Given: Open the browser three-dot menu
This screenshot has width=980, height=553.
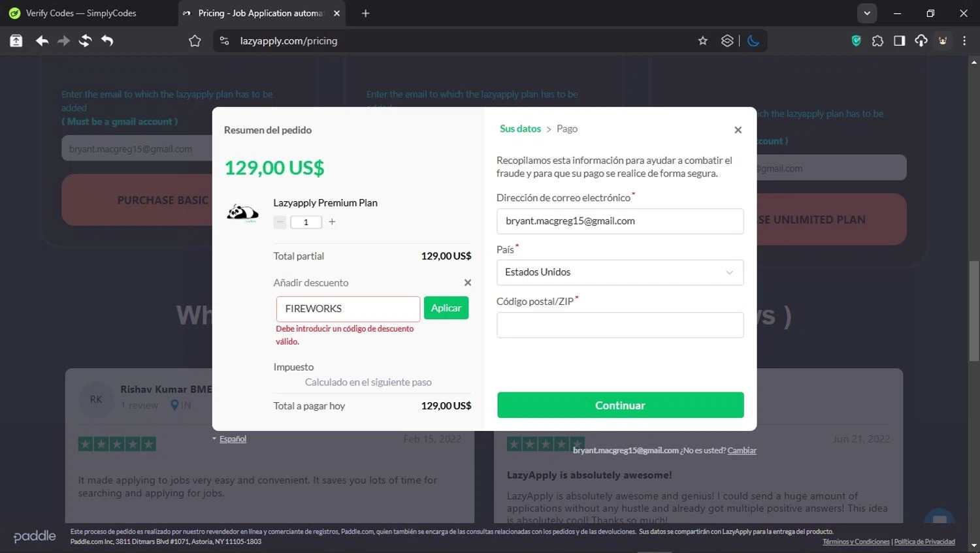Looking at the screenshot, I should pyautogui.click(x=964, y=40).
